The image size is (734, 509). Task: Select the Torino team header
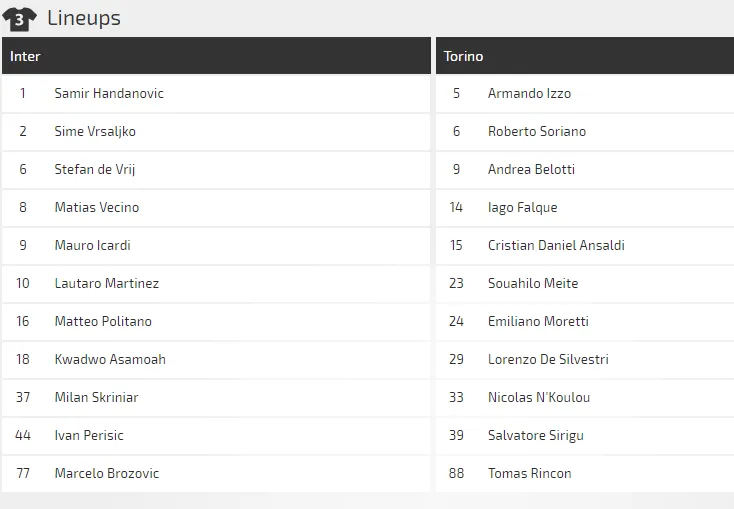463,56
